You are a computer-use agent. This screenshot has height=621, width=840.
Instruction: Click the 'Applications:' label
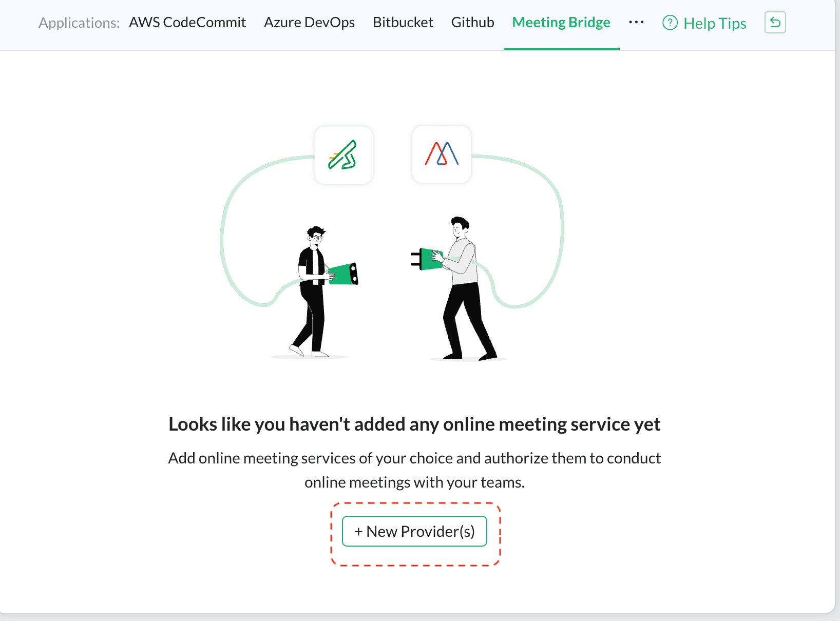(x=79, y=23)
